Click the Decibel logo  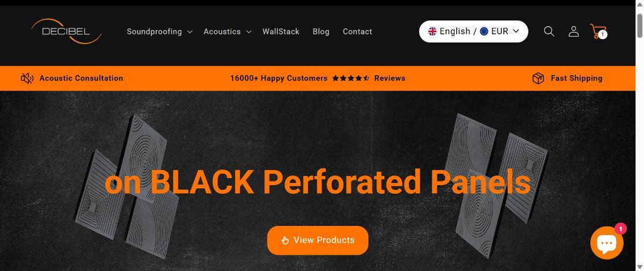(x=66, y=31)
